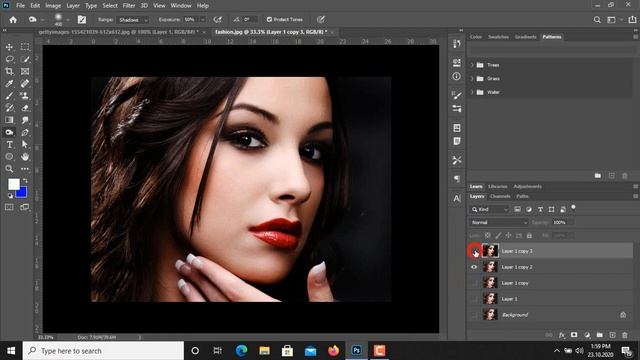Open the Filter menu
Image resolution: width=640 pixels, height=360 pixels.
129,6
